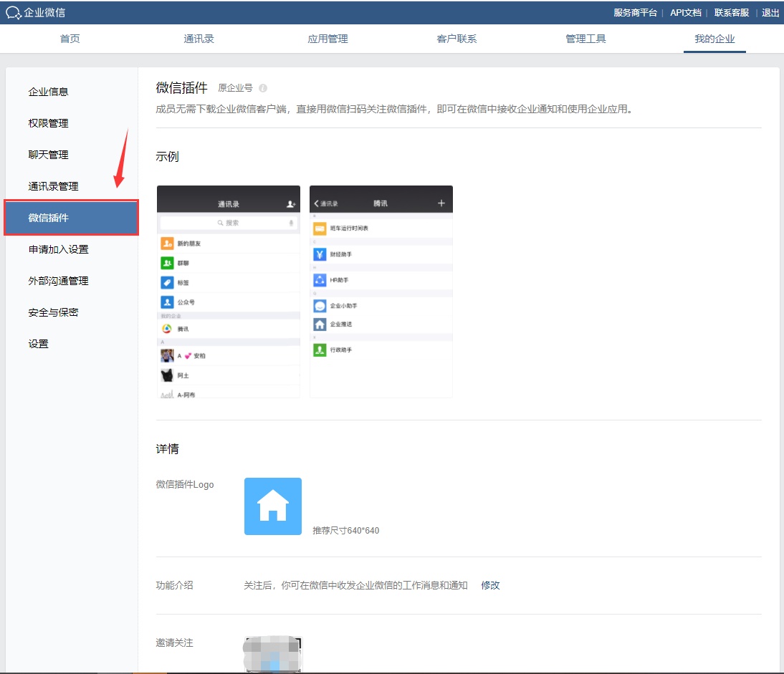Open the 首页 tab
This screenshot has height=674, width=784.
coord(70,39)
